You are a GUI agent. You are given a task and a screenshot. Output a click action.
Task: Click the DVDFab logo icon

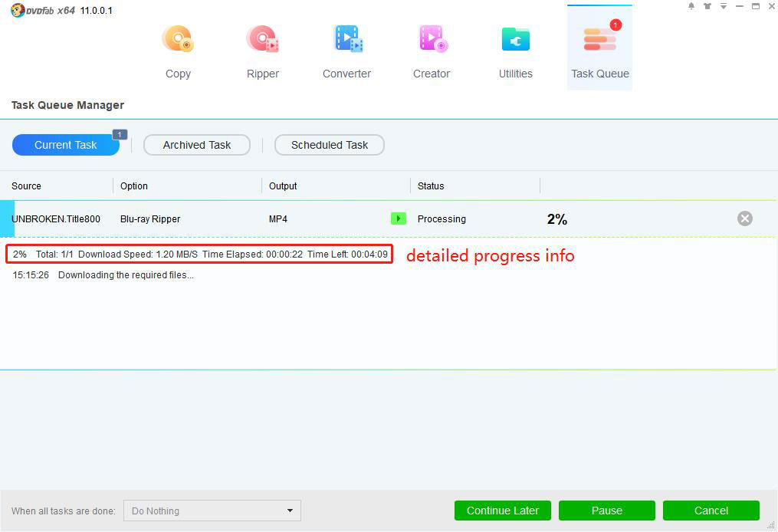[18, 11]
